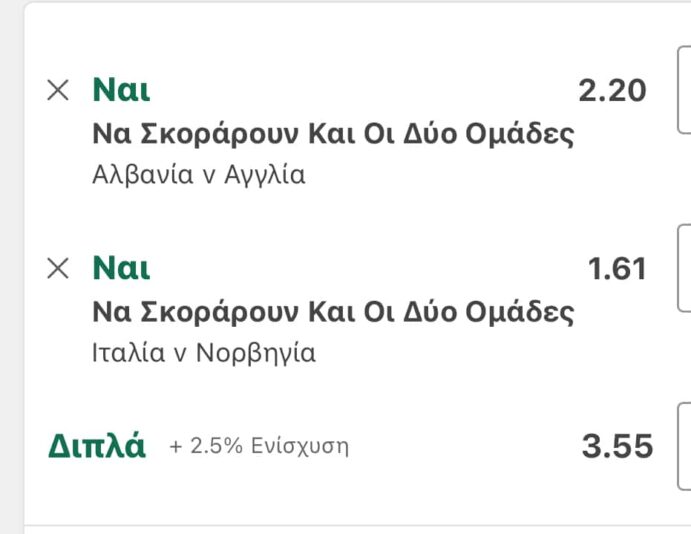Click the Νορβηγία team name

(x=255, y=353)
